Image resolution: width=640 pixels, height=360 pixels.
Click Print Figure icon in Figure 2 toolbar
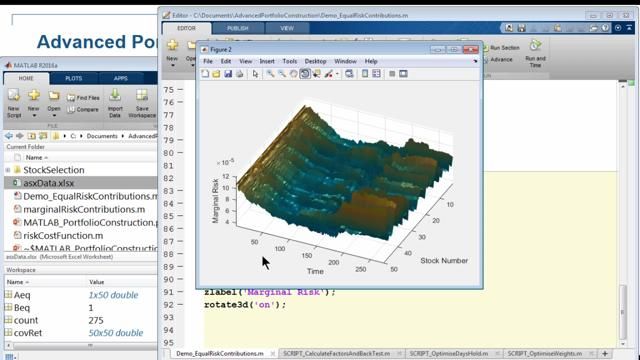point(240,74)
